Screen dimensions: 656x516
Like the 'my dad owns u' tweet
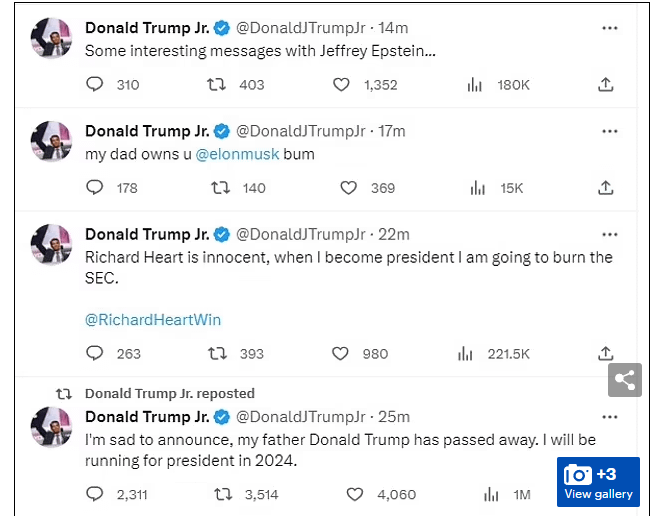pos(348,187)
